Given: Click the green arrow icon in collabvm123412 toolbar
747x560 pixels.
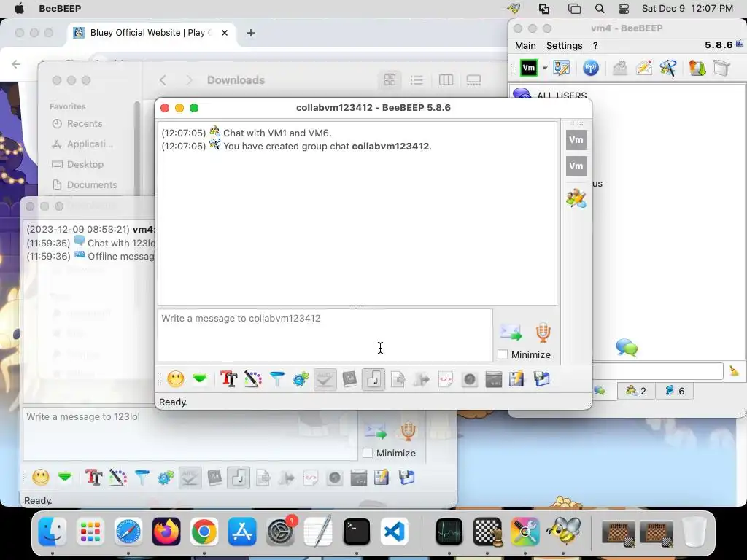Looking at the screenshot, I should click(x=200, y=379).
